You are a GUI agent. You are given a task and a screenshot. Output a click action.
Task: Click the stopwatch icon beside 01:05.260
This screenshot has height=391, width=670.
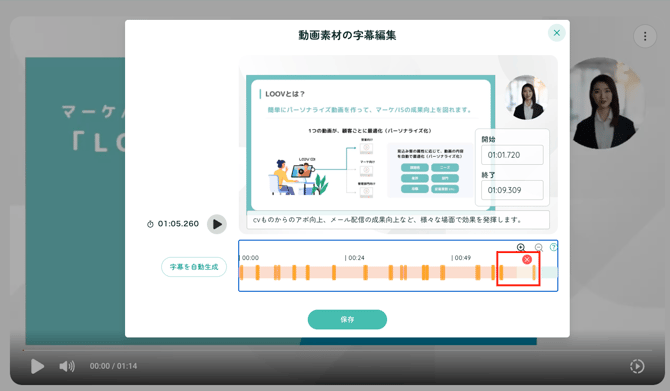coord(150,224)
